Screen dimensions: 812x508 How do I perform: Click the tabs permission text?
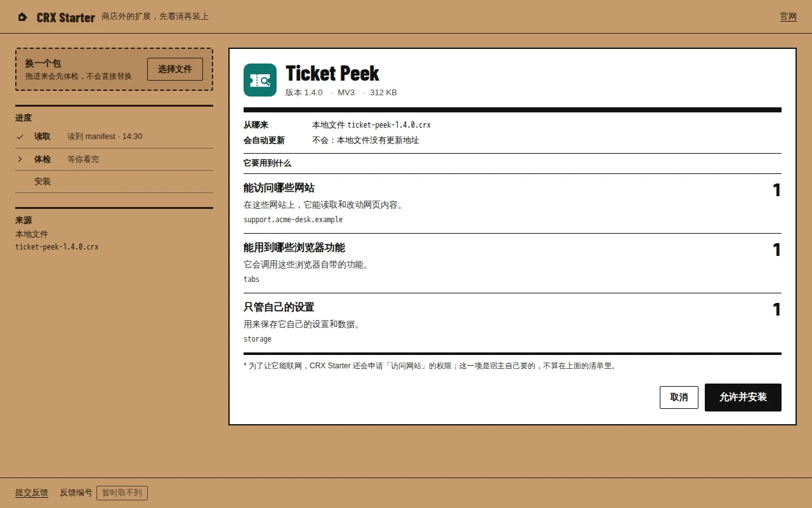pos(252,279)
